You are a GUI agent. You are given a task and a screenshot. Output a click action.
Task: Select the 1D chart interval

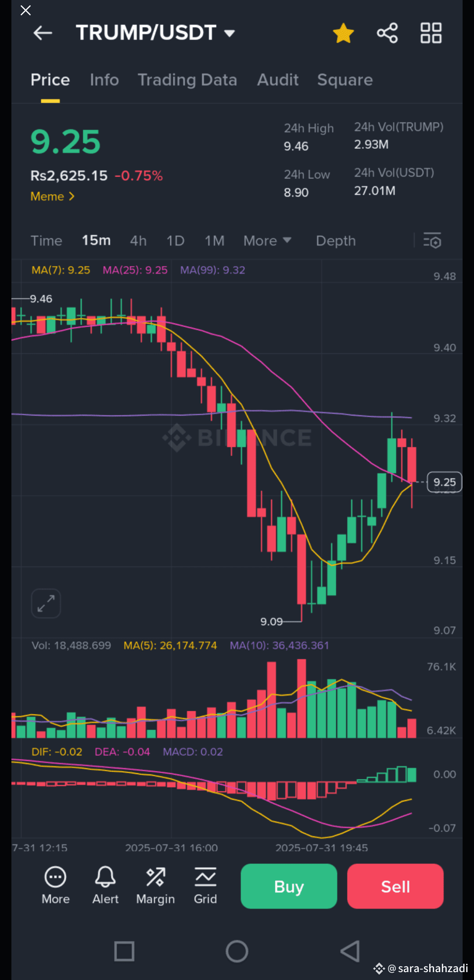click(175, 241)
